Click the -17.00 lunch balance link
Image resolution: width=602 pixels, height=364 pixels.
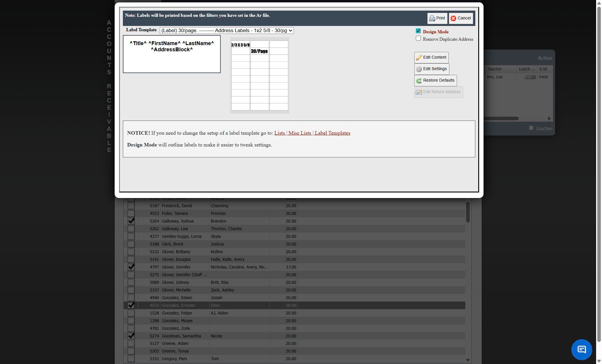[530, 77]
